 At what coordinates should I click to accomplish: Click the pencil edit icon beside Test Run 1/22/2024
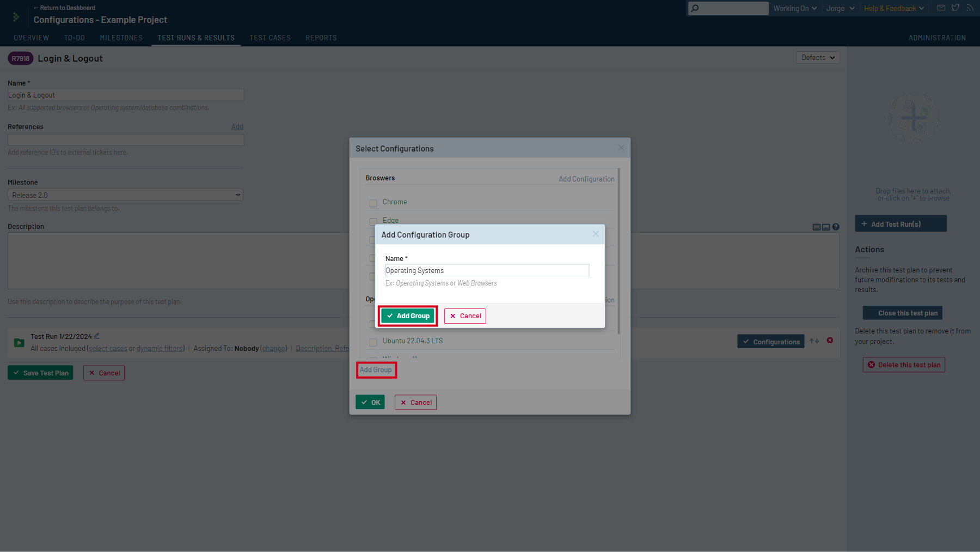[97, 336]
